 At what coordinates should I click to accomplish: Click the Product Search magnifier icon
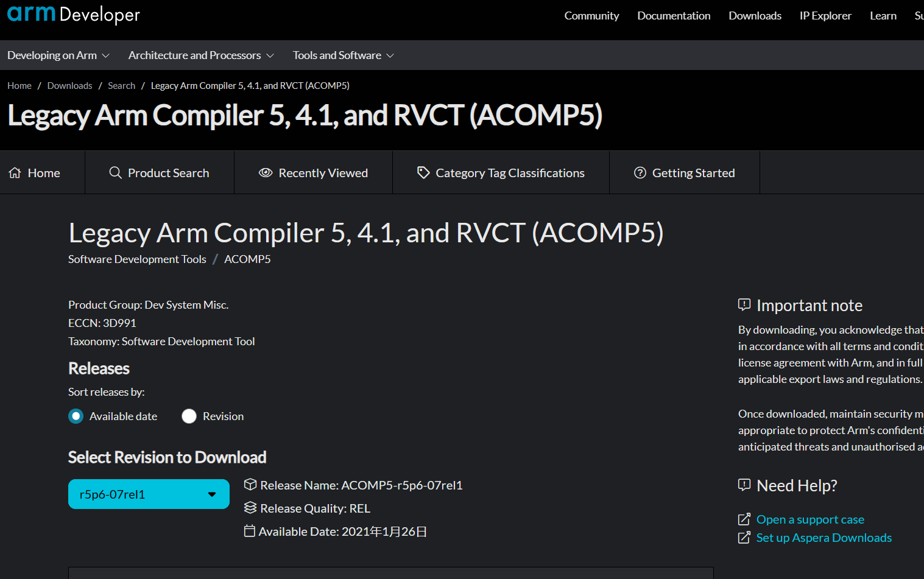click(x=115, y=173)
